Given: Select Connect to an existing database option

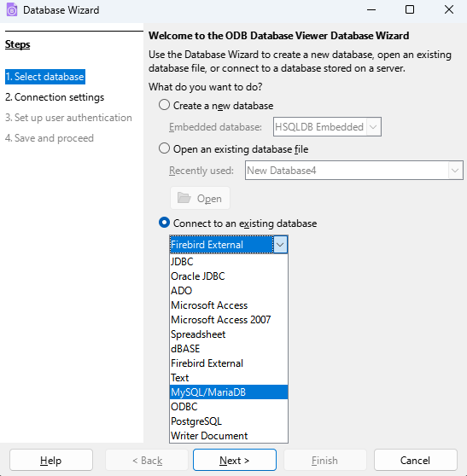Looking at the screenshot, I should [164, 223].
